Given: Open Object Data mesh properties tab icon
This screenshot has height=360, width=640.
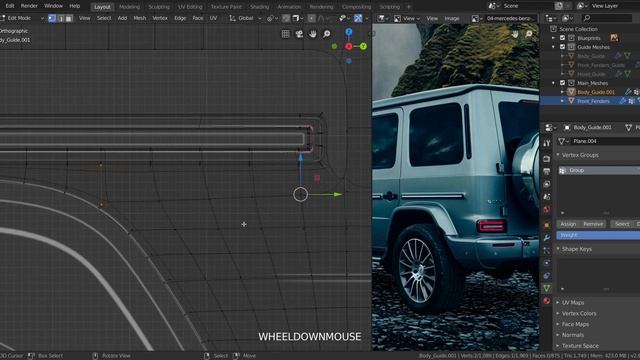Looking at the screenshot, I should point(547,288).
